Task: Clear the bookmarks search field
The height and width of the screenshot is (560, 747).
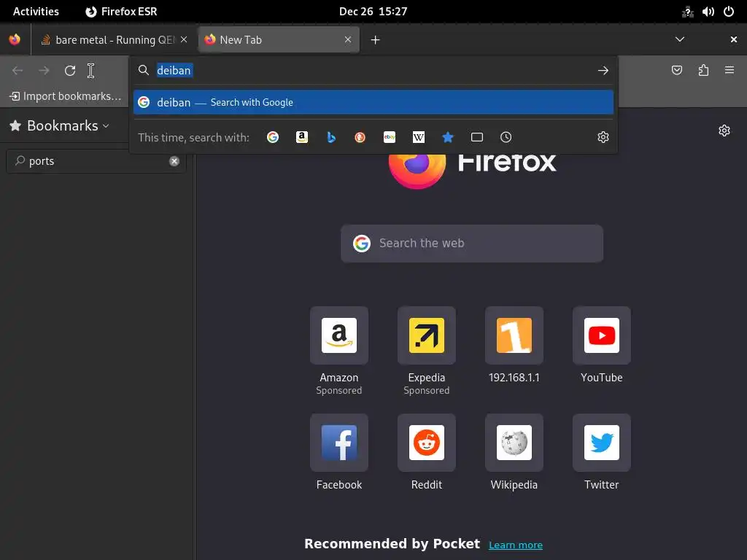Action: pos(174,161)
